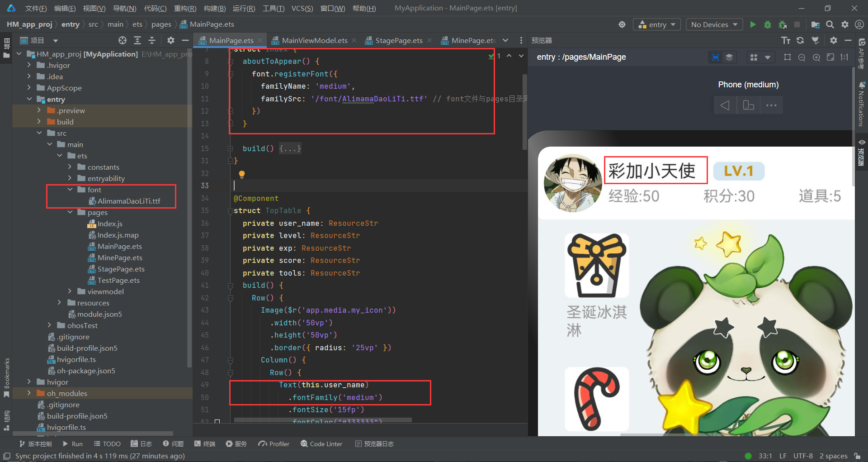The height and width of the screenshot is (462, 868).
Task: Click the LV.1 badge in preview
Action: [x=739, y=171]
